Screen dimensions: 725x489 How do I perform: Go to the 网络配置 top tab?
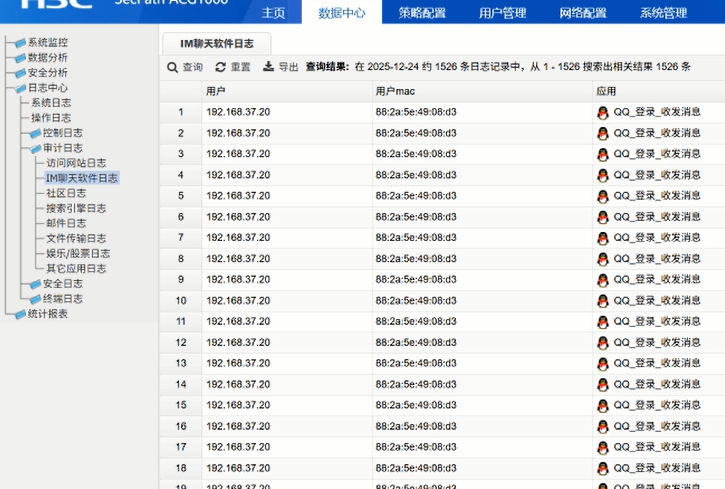583,13
